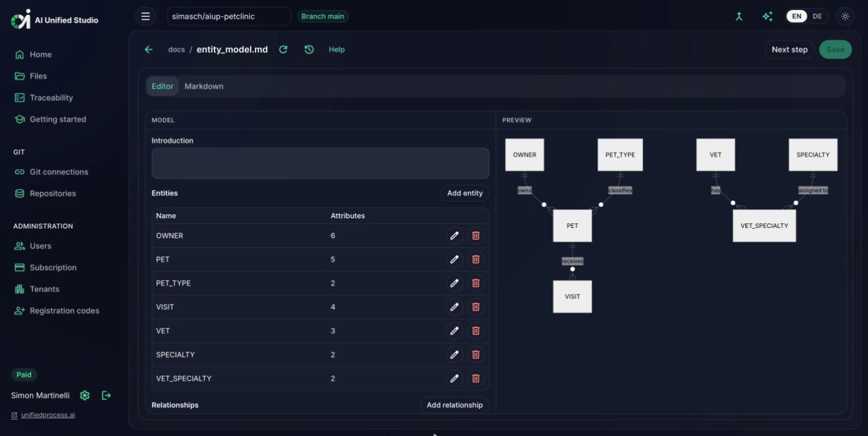Switch to the Editor tab
The width and height of the screenshot is (868, 436).
click(x=163, y=86)
